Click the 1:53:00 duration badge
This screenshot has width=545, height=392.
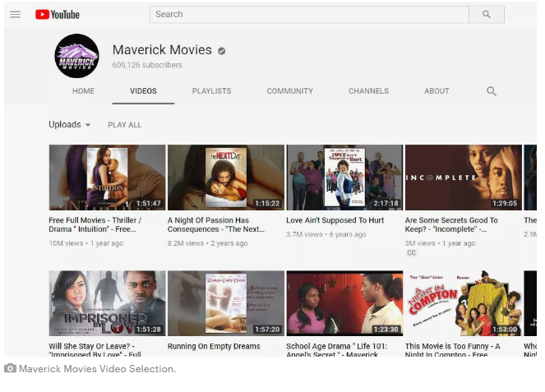(x=505, y=330)
